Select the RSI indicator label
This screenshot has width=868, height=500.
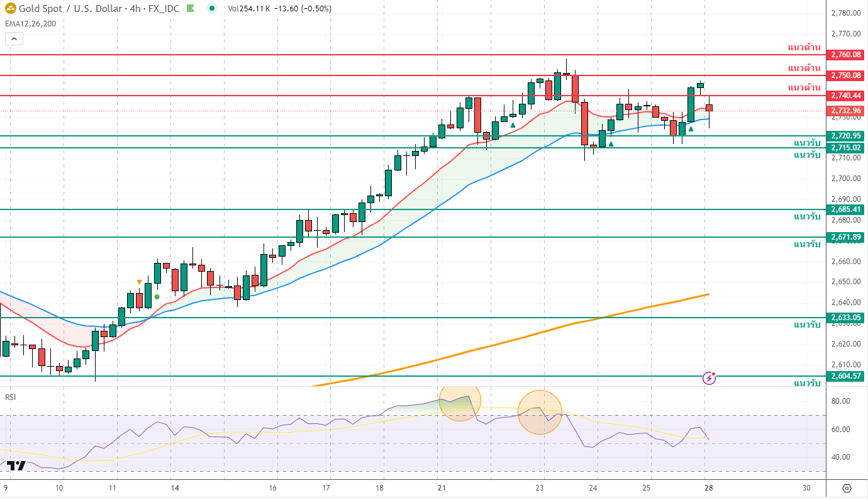pos(11,397)
